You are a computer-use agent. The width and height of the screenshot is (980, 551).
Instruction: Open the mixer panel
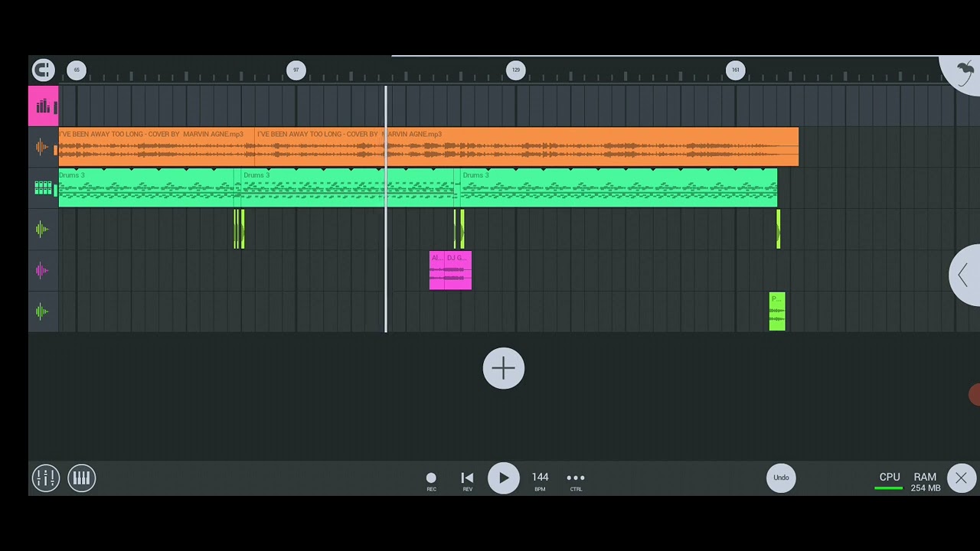46,478
